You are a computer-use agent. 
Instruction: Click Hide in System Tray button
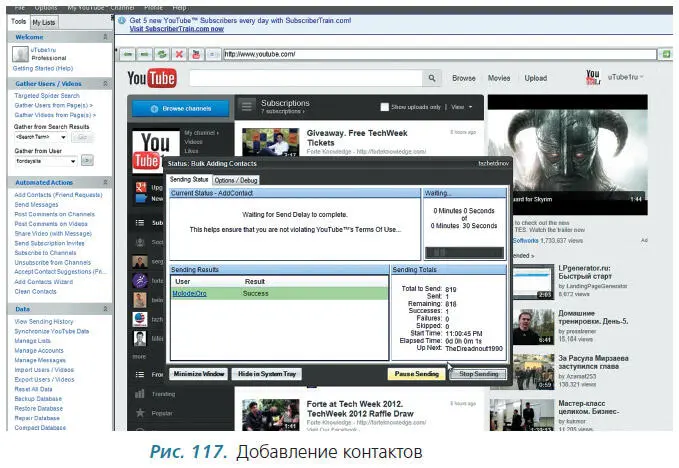[x=267, y=374]
